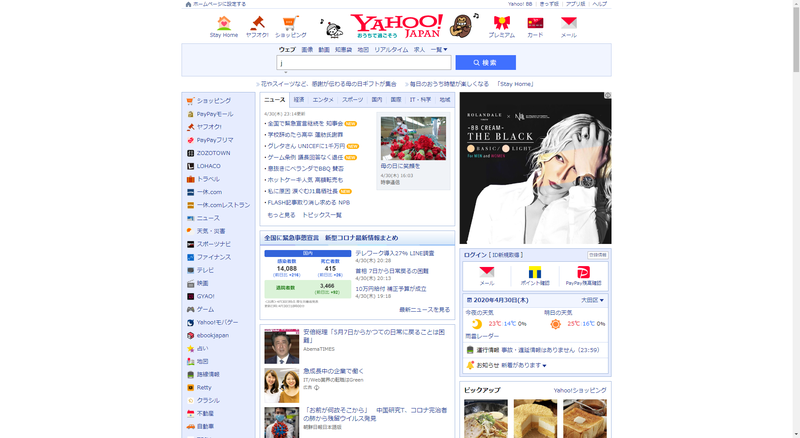The image size is (800, 438).
Task: Open the Yahoo! BB link
Action: 520,4
